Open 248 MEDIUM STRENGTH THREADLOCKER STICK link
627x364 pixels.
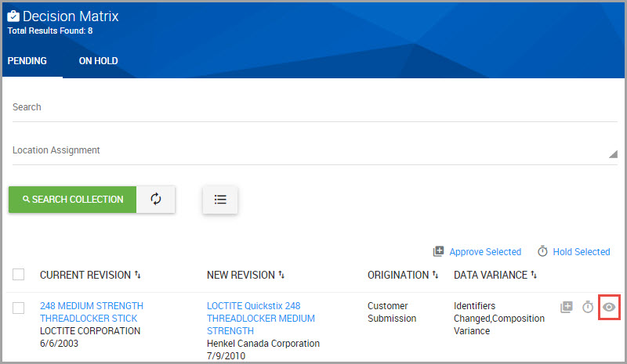tap(92, 312)
